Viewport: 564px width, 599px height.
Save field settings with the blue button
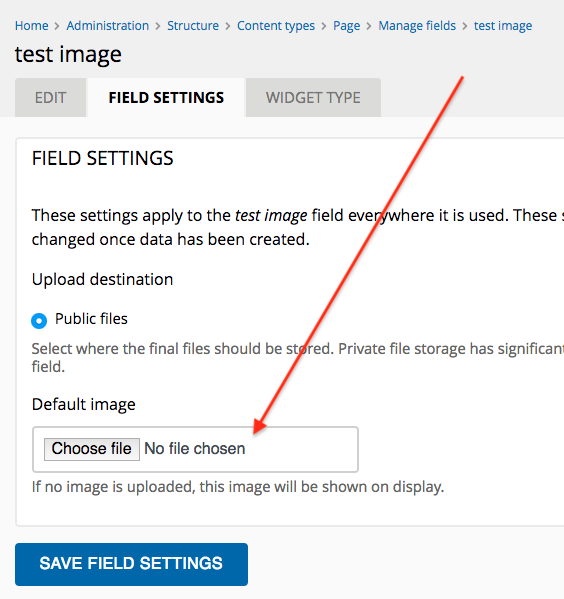tap(131, 564)
